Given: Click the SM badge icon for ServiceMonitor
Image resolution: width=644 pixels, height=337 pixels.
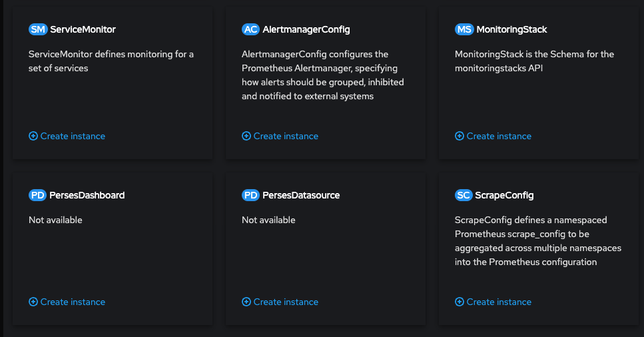Looking at the screenshot, I should pos(38,29).
